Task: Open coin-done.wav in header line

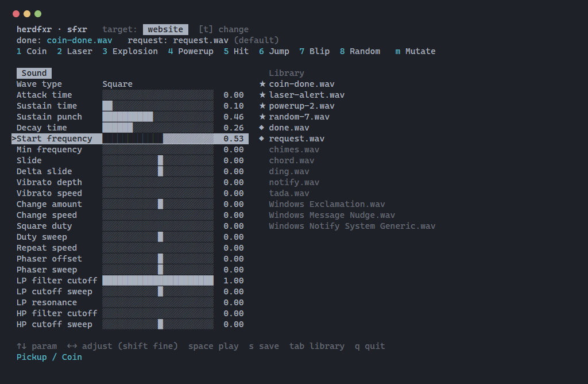Action: tap(79, 40)
